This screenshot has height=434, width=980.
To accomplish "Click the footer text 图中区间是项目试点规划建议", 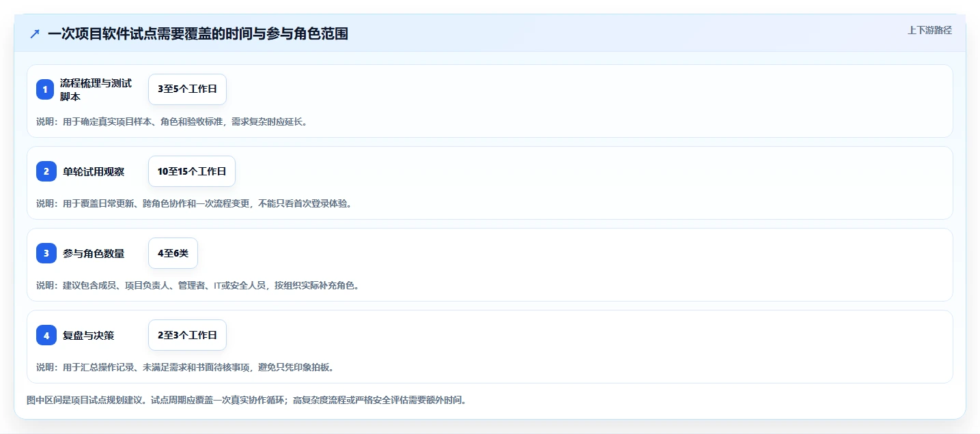I will (x=247, y=400).
